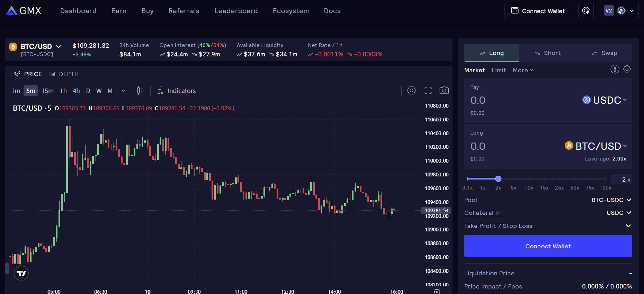The width and height of the screenshot is (644, 294).
Task: Select the 5m timeframe
Action: [x=31, y=91]
